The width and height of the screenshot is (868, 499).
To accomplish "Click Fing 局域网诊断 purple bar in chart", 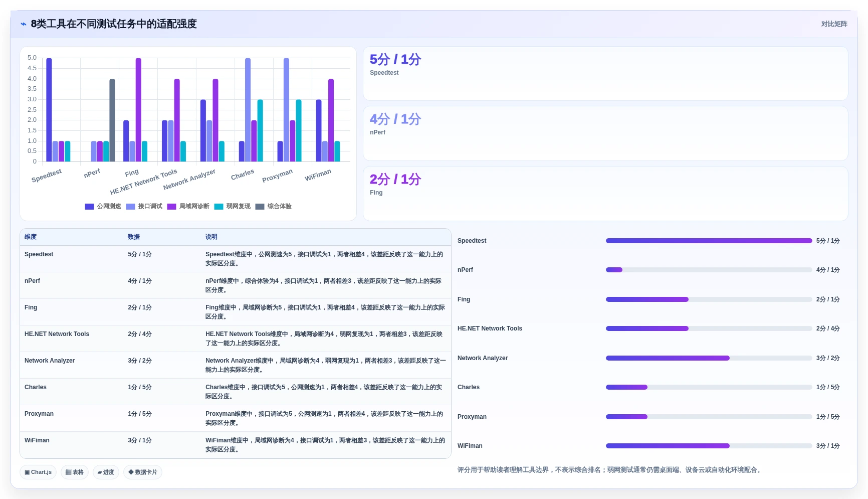I will tap(138, 110).
